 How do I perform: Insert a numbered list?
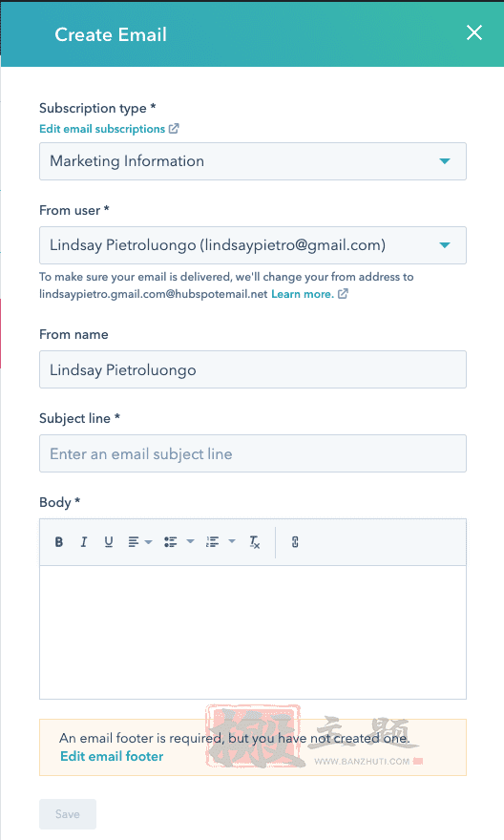coord(212,542)
